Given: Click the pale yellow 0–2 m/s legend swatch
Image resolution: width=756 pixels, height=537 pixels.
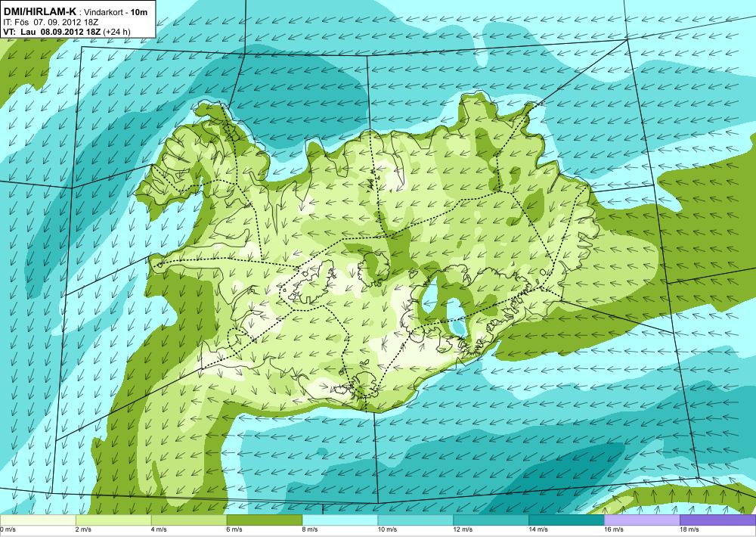Looking at the screenshot, I should [38, 520].
